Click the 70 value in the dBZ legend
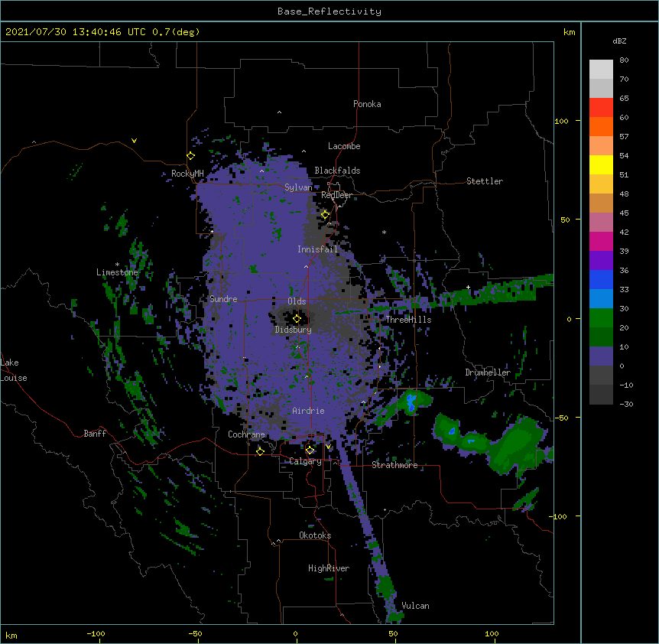This screenshot has height=644, width=659. 624,80
